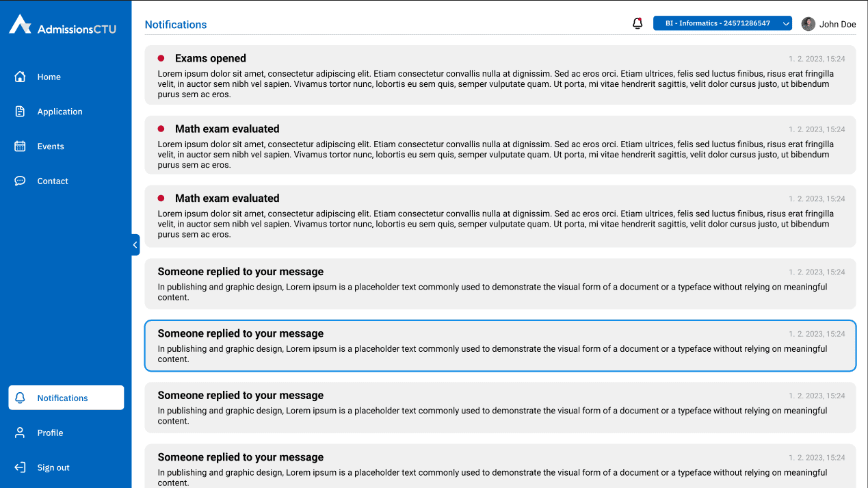Open the highlighted Someone replied notification card
Screen dimensions: 868x488
[500, 346]
